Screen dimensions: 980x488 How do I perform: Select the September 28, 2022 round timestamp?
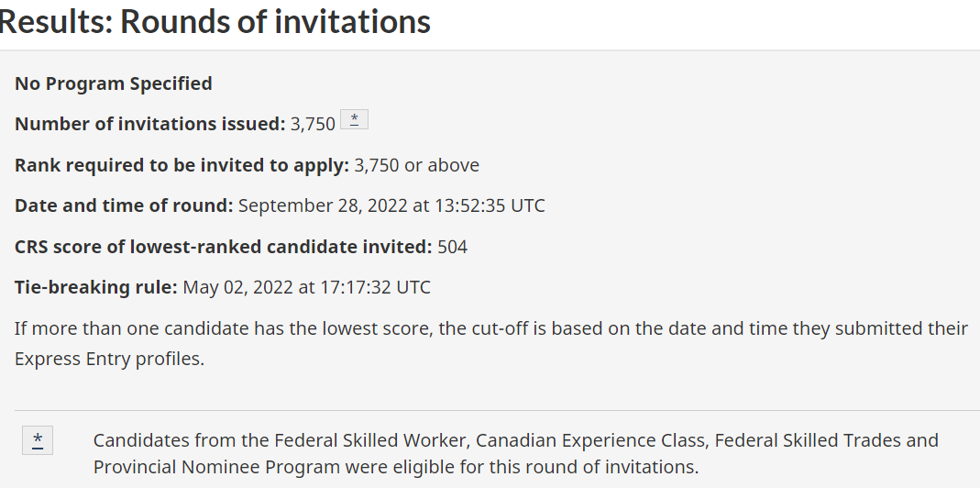click(x=391, y=205)
